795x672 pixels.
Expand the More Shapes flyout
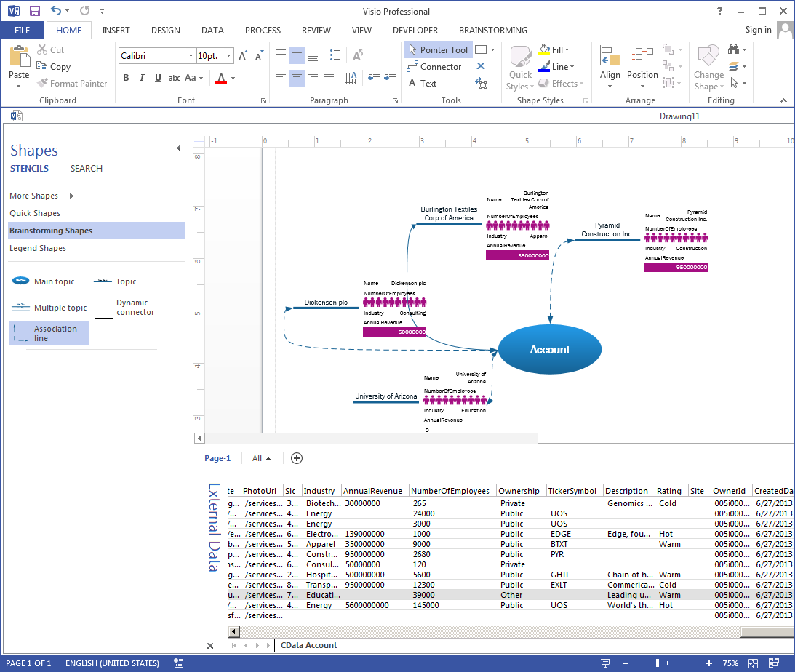coord(71,196)
